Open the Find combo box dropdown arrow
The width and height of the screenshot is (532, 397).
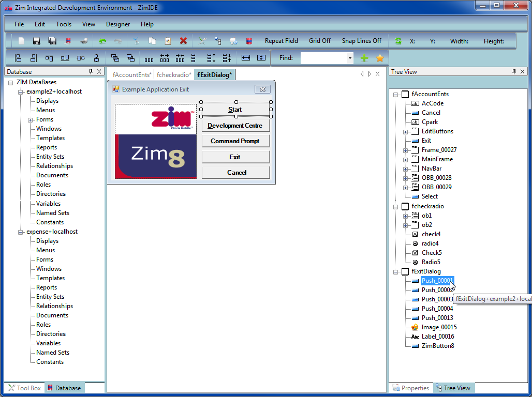click(350, 58)
